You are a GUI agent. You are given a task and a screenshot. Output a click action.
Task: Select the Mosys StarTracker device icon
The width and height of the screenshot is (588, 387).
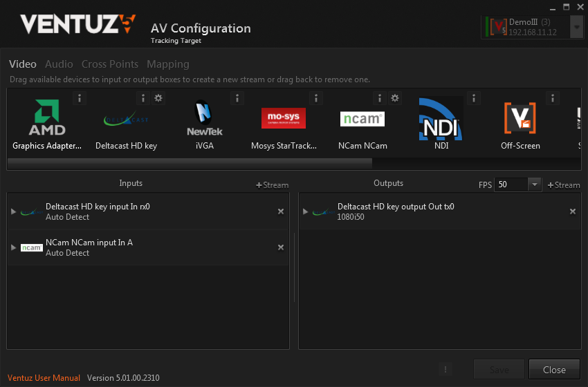tap(283, 119)
